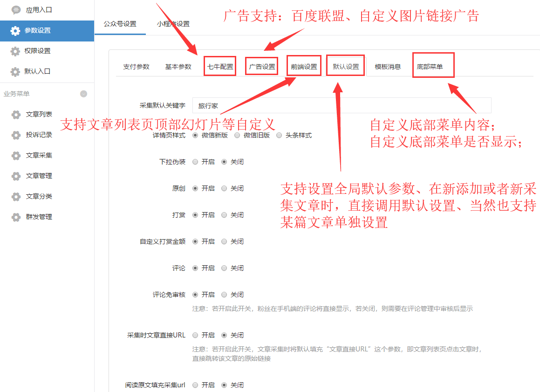Image resolution: width=540 pixels, height=392 pixels.
Task: Click the gear icon beside 文章列表
Action: pos(16,115)
